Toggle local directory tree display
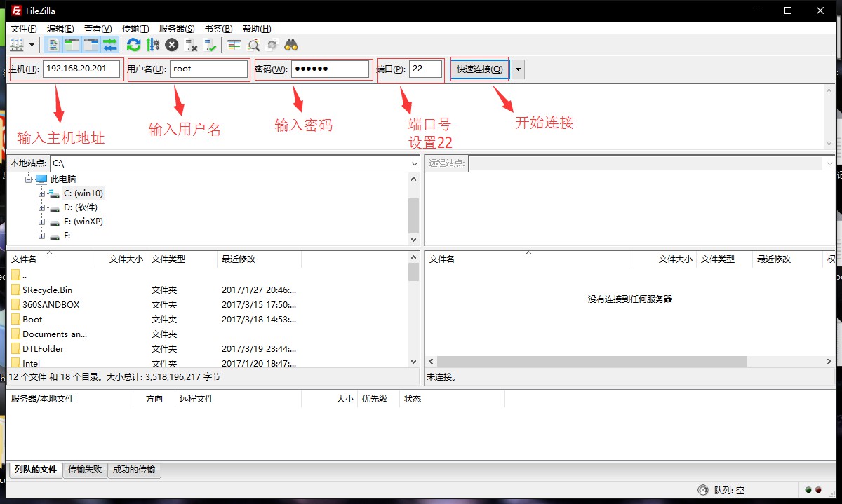 [72, 45]
